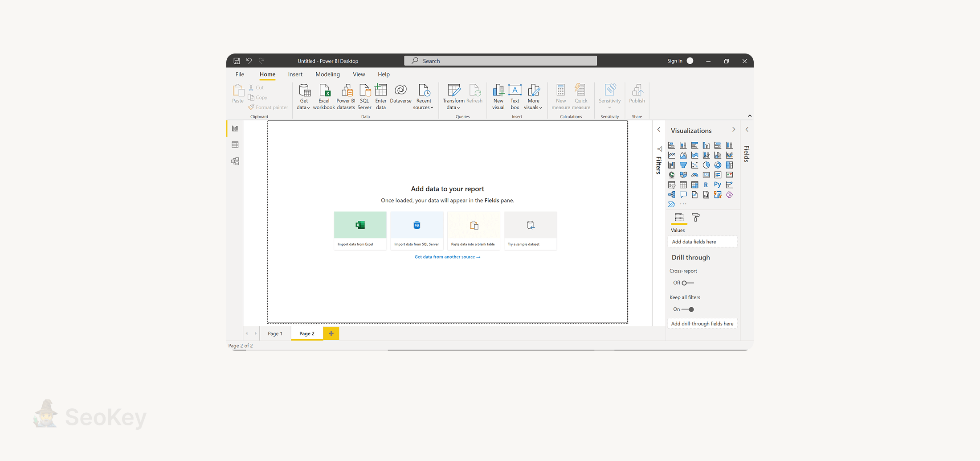
Task: Click Paste data into a blank table card
Action: 473,230
